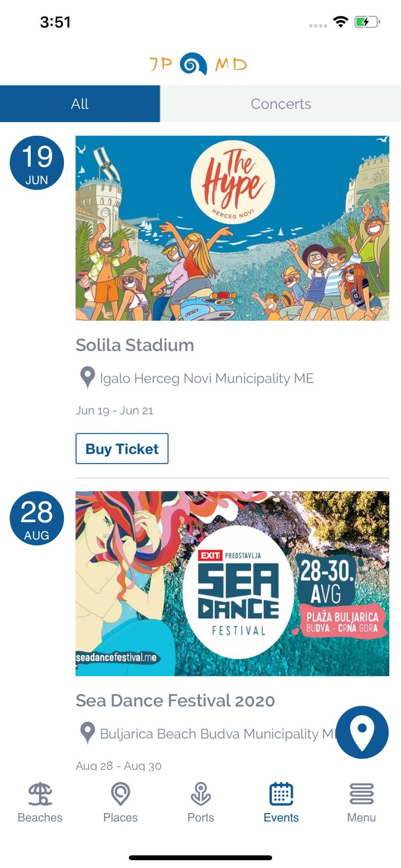Open the Sea Dance Festival banner image
Screen dimensions: 401x868
click(x=232, y=583)
